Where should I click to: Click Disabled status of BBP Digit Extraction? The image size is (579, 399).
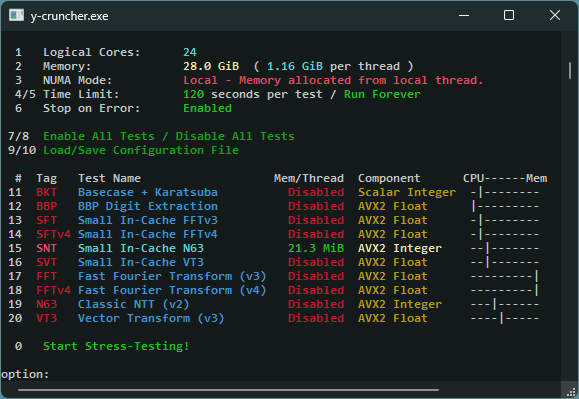coord(316,206)
